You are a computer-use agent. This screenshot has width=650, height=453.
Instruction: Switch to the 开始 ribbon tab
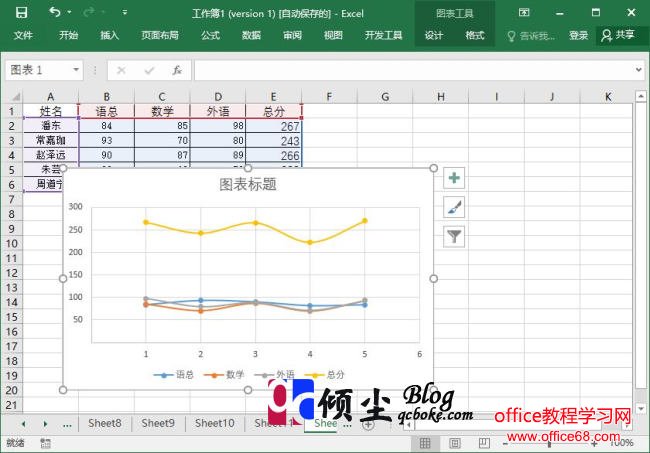click(x=68, y=35)
